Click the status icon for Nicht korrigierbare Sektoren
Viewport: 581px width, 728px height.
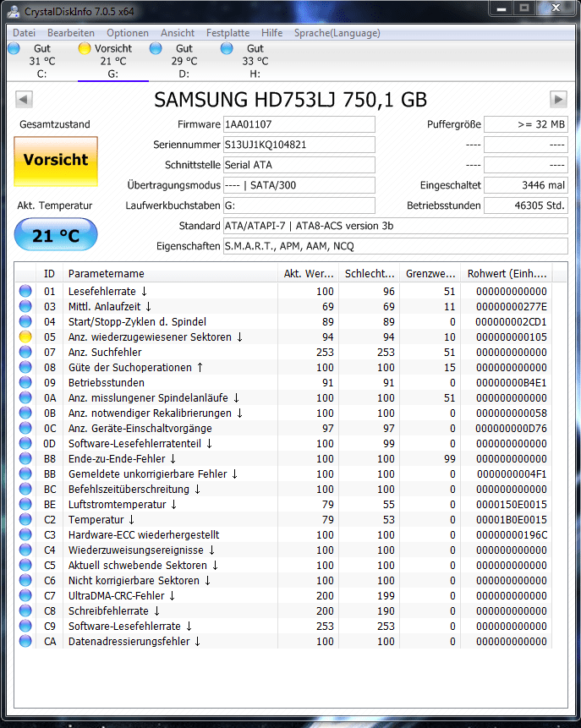25,580
